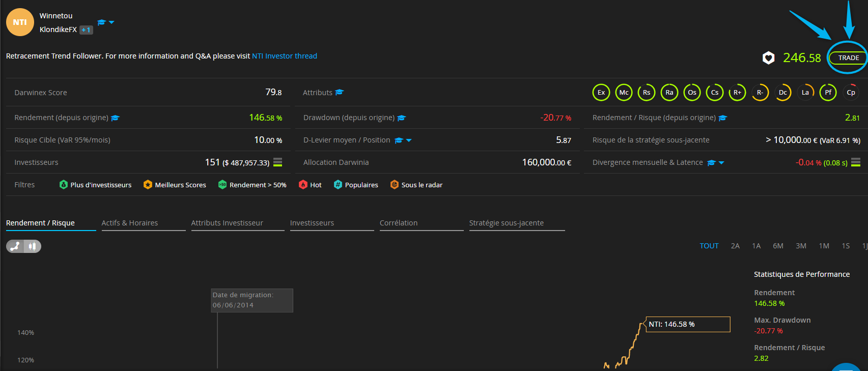Switch to the Actifs & Horaires tab
Screen dimensions: 868x371
pos(130,223)
